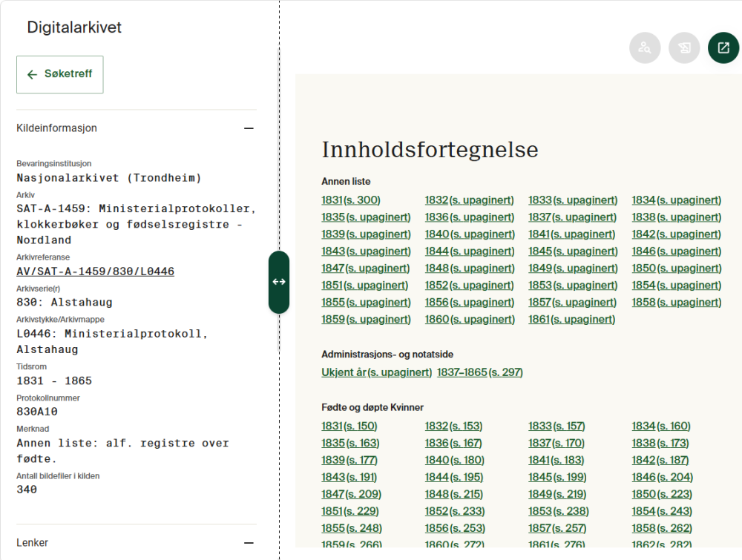Screen dimensions: 742x560
Task: Click the Annen liste section heading
Action: click(x=346, y=182)
